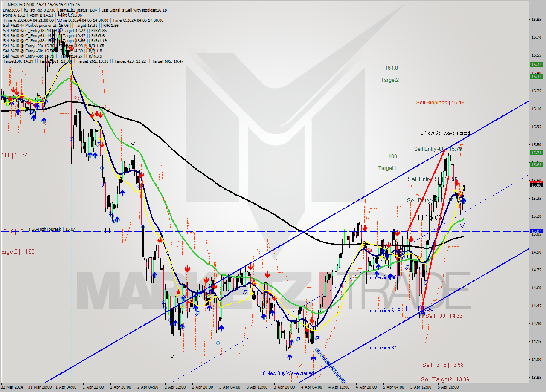The image size is (546, 392).
Task: Click the green 'Target1' label
Action: tap(387, 168)
